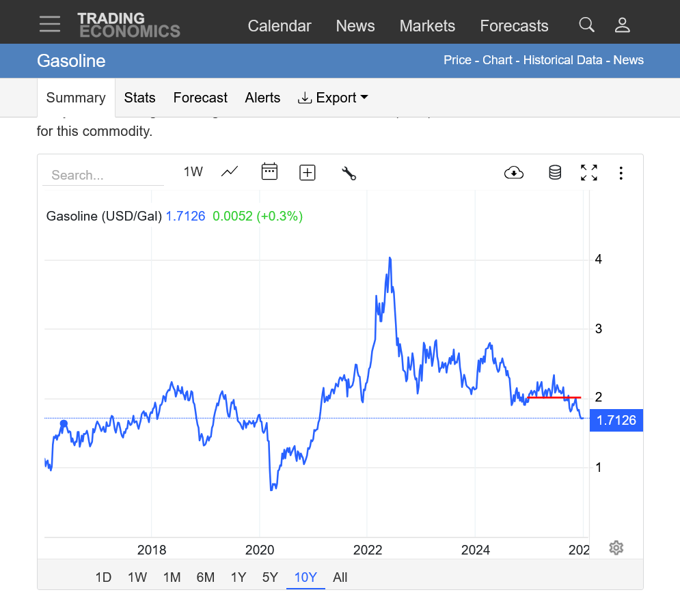
Task: Open the Markets menu item
Action: (x=427, y=26)
